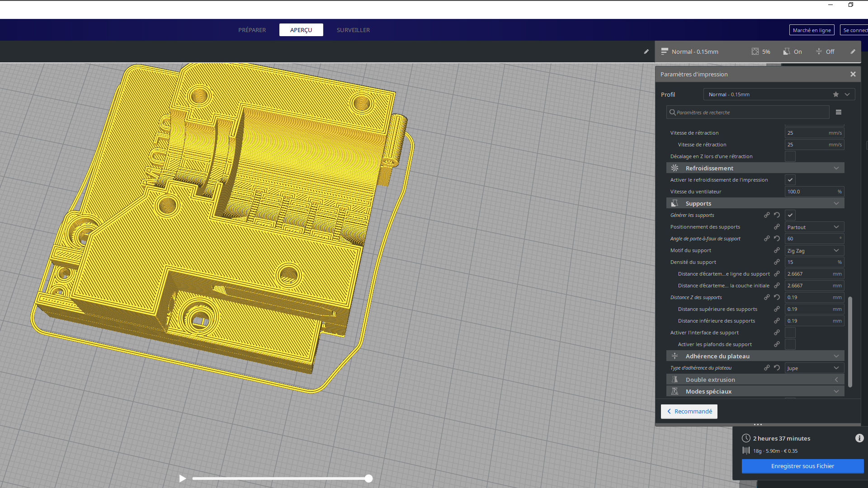Expand the Double extrusion section
The height and width of the screenshot is (488, 868).
point(755,380)
